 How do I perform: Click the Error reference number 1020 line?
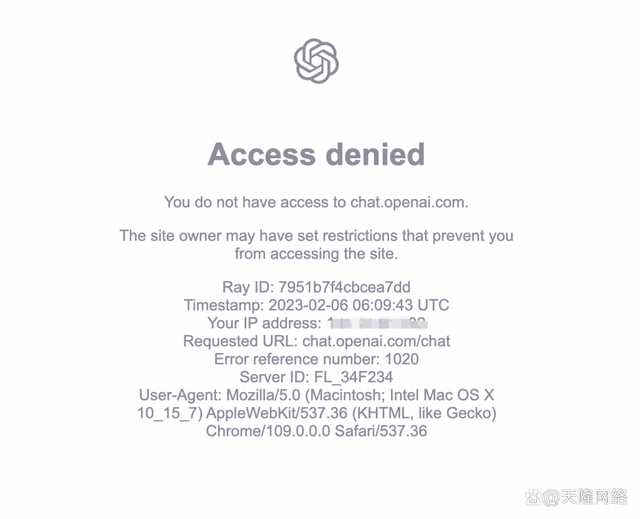coord(316,359)
